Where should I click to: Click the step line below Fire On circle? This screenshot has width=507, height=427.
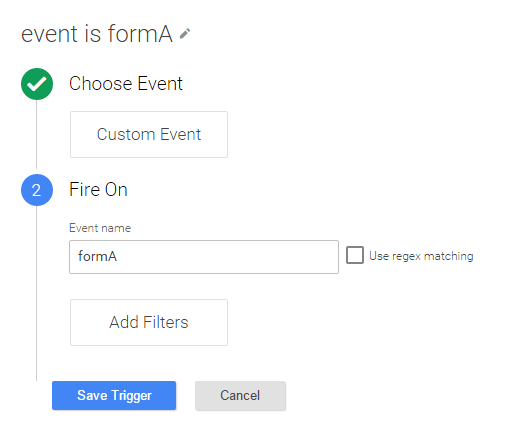(37, 293)
